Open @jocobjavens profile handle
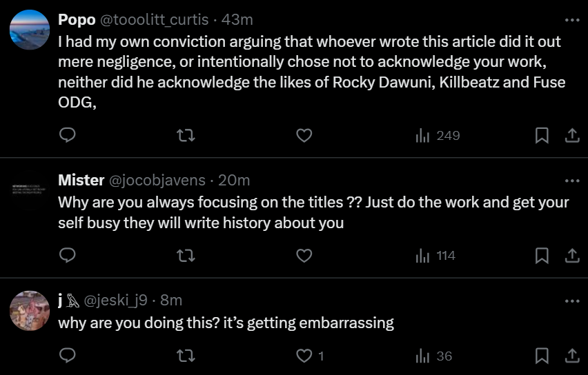This screenshot has width=588, height=375. tap(157, 181)
